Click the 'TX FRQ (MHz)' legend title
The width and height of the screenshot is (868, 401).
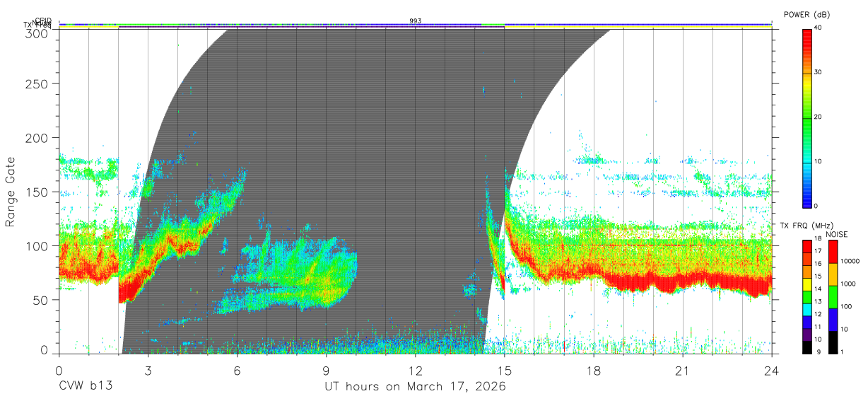coord(805,226)
